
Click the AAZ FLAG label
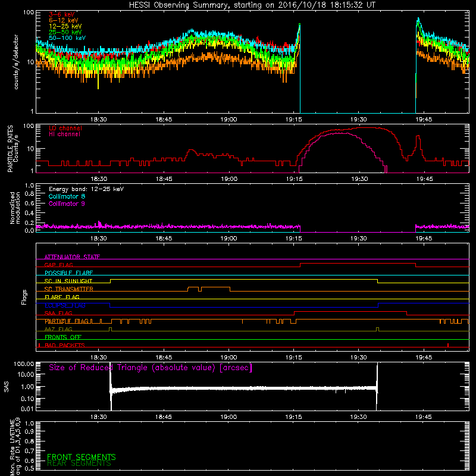click(58, 329)
